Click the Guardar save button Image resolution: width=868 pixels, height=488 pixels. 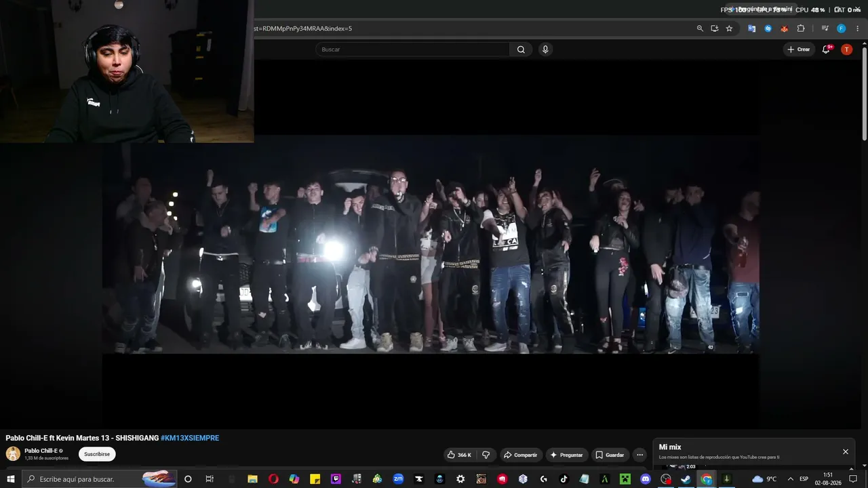tap(610, 455)
